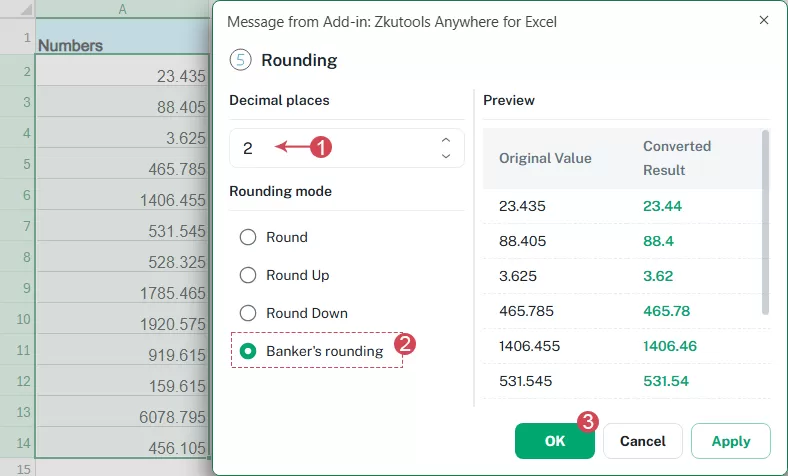Close the Zkutools add-in dialog
788x476 pixels.
[x=763, y=20]
